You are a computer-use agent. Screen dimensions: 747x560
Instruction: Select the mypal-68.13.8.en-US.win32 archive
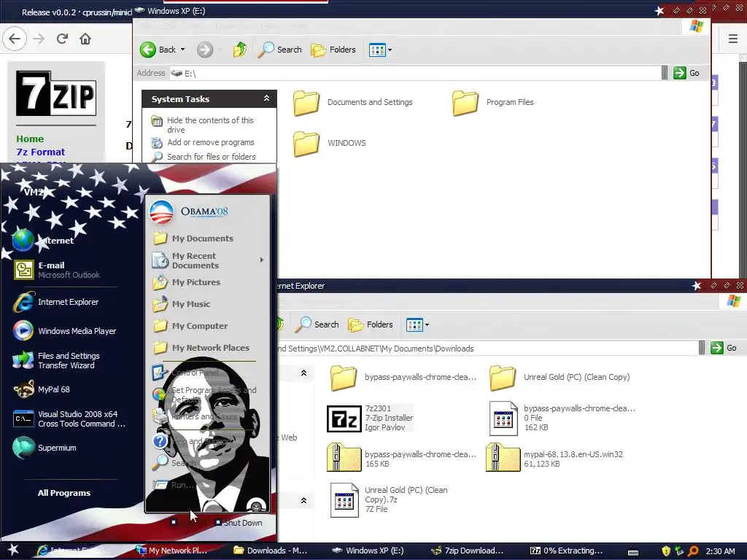coord(554,458)
